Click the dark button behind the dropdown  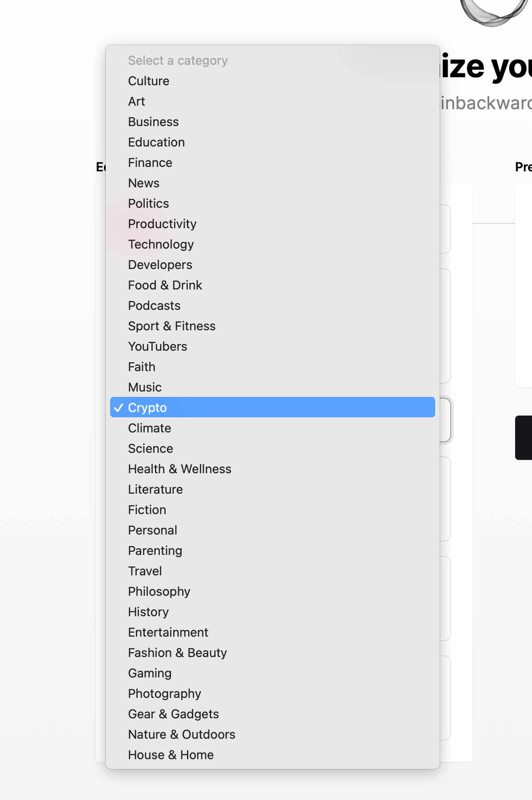tap(524, 438)
